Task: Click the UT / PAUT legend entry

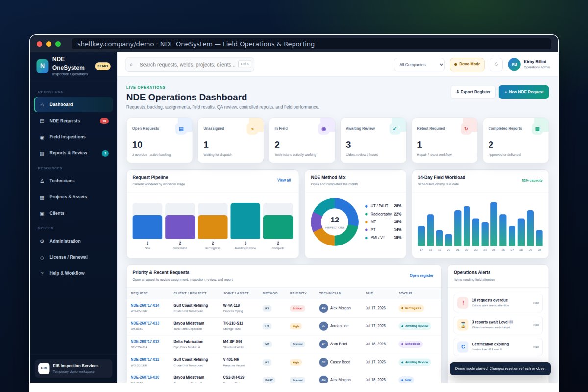Action: [x=383, y=206]
